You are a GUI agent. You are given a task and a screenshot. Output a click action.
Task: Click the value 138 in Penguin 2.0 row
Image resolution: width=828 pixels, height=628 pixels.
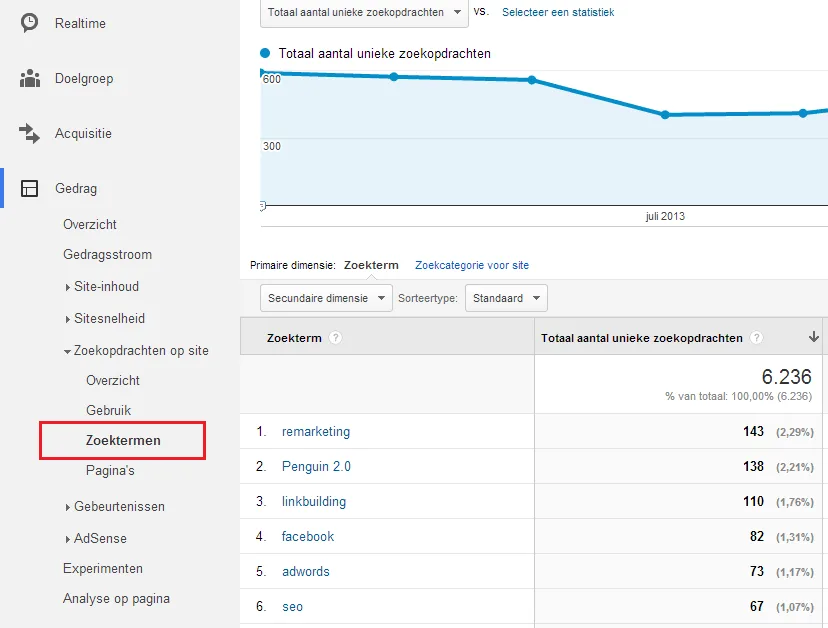coord(753,466)
